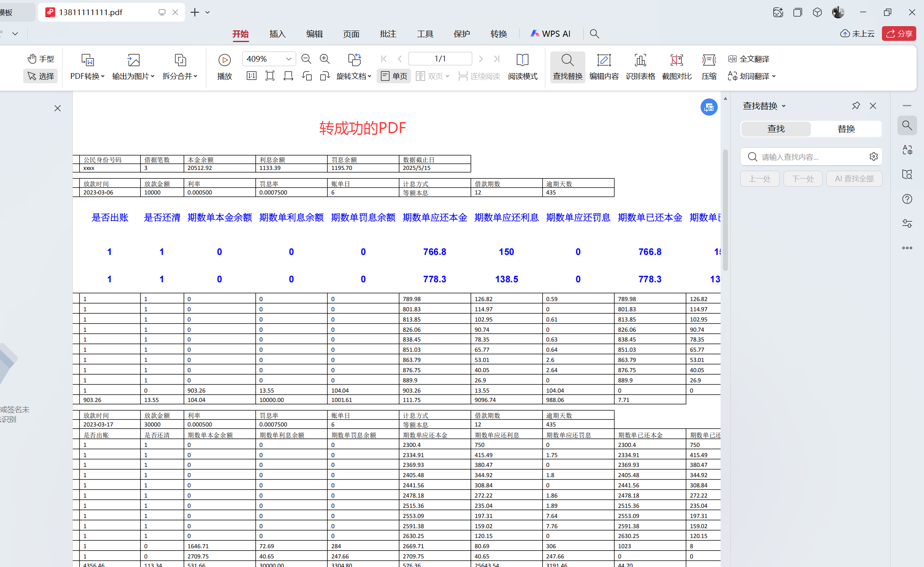Open the 编辑内容 edit content tool

coord(604,67)
